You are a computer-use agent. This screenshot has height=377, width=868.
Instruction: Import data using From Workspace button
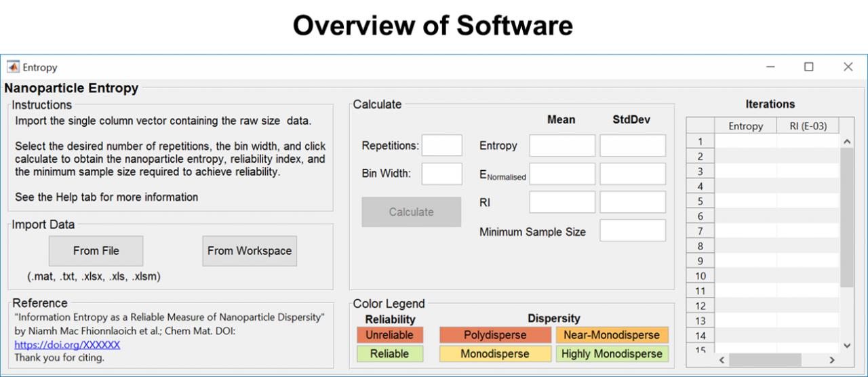click(250, 251)
